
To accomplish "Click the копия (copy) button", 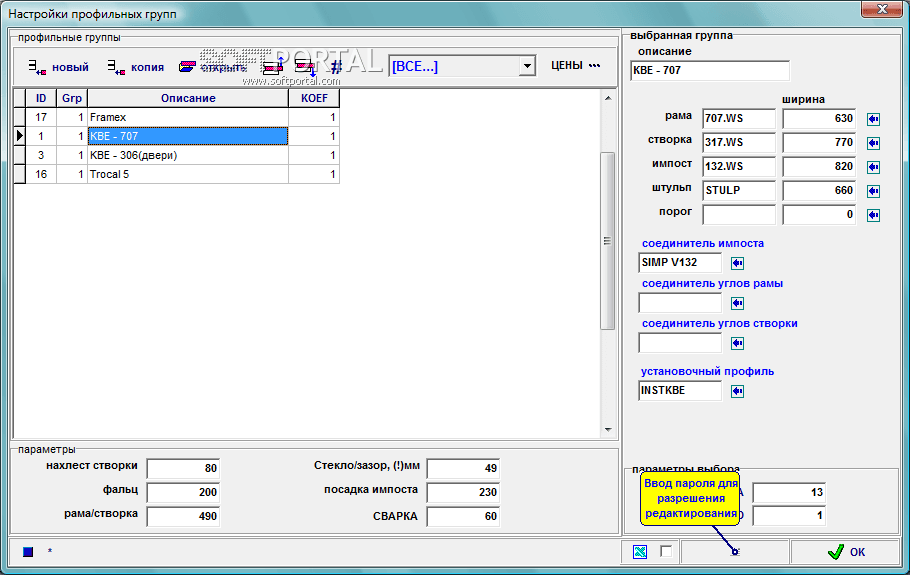I will (x=136, y=67).
